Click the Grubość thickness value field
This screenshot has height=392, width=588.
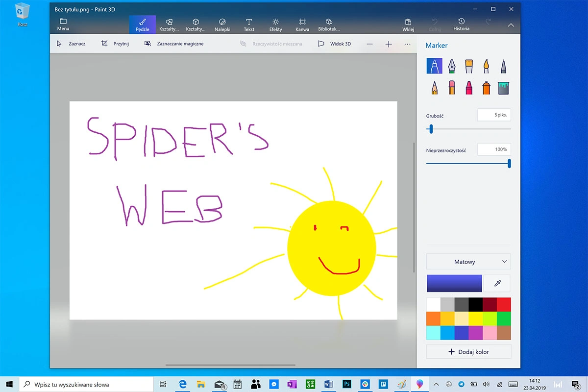click(x=494, y=115)
